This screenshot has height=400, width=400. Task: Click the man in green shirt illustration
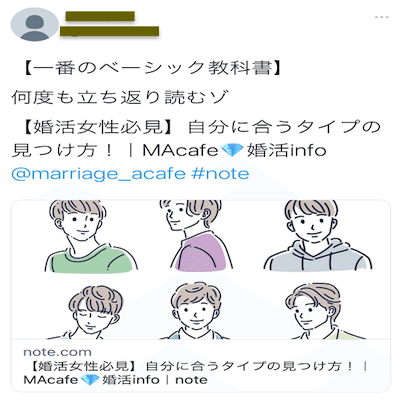point(89,236)
